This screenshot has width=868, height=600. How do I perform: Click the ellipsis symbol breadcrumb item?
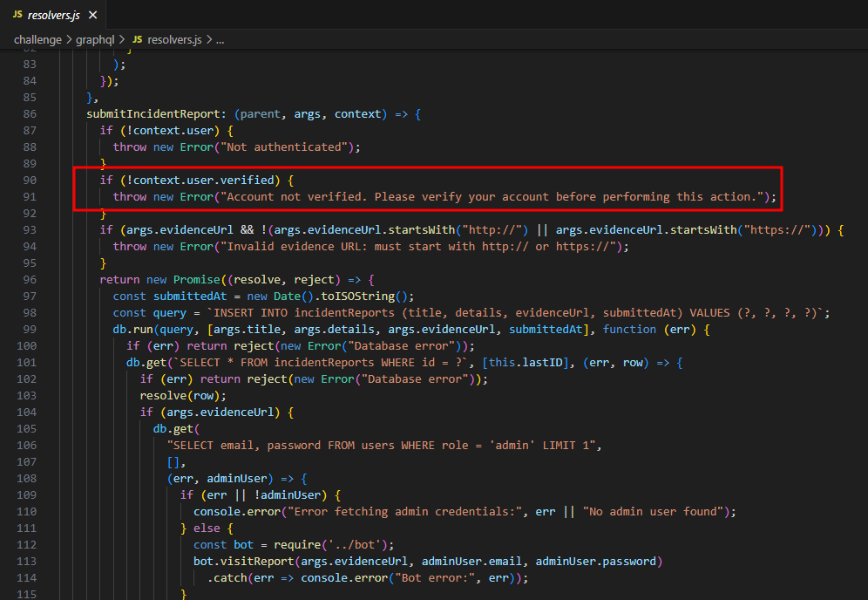tap(220, 40)
